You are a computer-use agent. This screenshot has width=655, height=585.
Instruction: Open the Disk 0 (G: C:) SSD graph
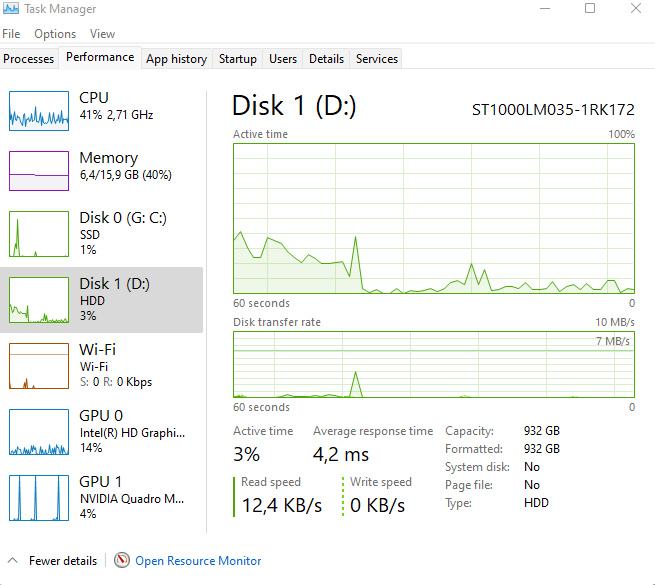point(39,233)
